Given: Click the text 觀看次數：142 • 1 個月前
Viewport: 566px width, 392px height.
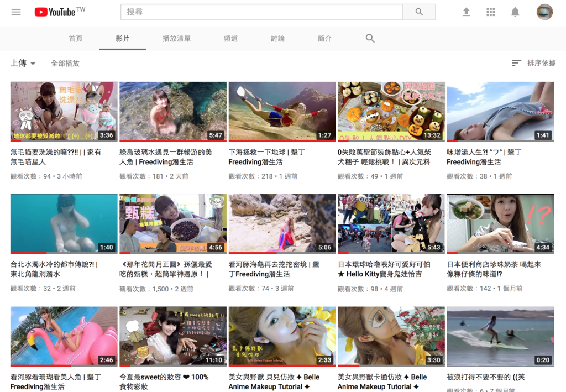Looking at the screenshot, I should pyautogui.click(x=484, y=289).
